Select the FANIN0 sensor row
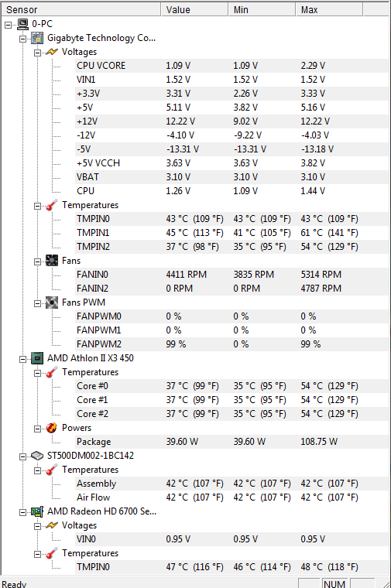Screen dimensions: 391x588 click(232, 275)
